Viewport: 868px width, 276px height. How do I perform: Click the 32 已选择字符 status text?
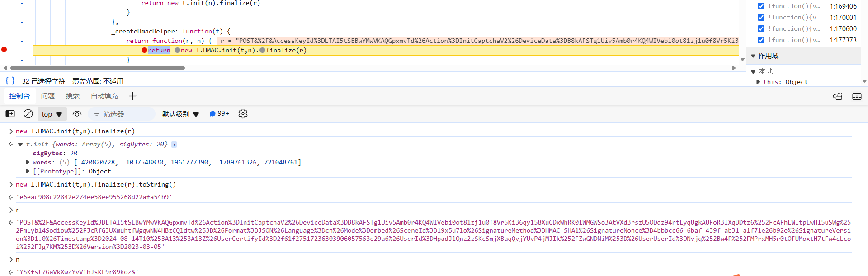pyautogui.click(x=43, y=81)
